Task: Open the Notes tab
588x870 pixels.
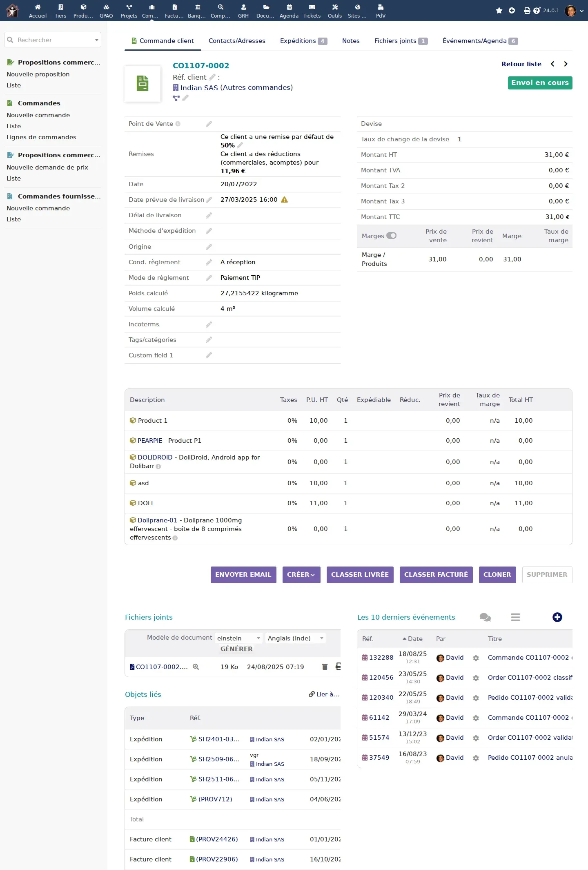Action: (351, 41)
